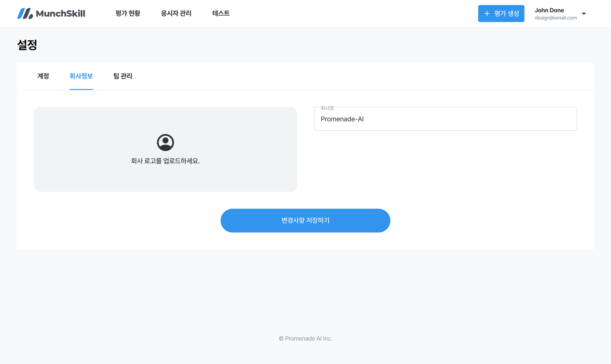Click the plus icon in 평가 생성
The image size is (611, 364).
click(x=487, y=13)
